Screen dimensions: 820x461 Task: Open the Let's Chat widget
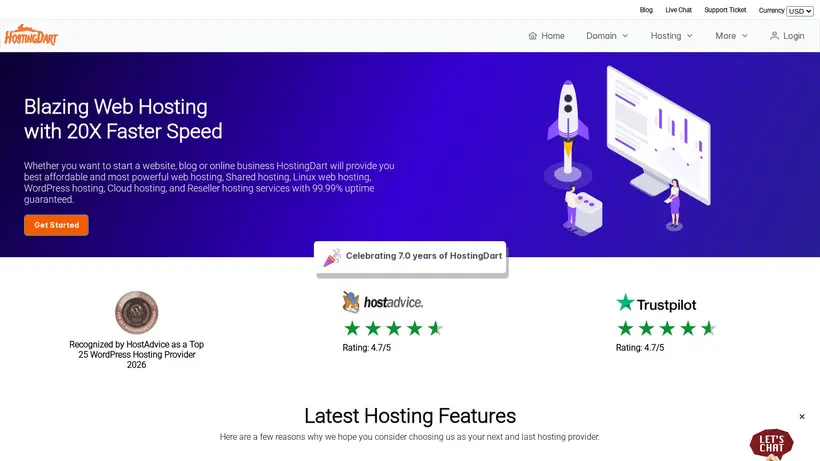coord(771,444)
